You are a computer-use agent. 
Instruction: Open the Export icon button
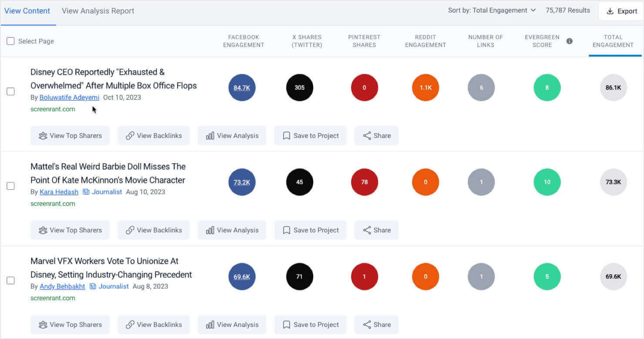click(x=608, y=11)
